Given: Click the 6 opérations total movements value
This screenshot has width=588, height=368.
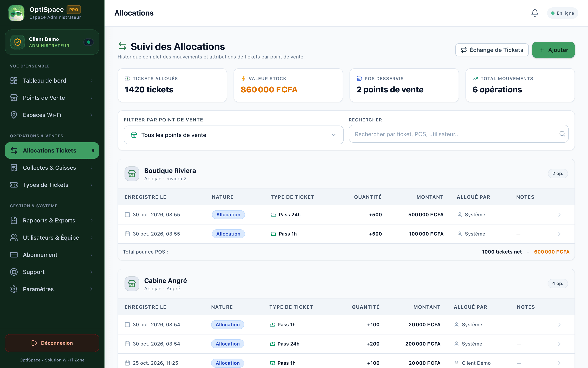Looking at the screenshot, I should 497,90.
